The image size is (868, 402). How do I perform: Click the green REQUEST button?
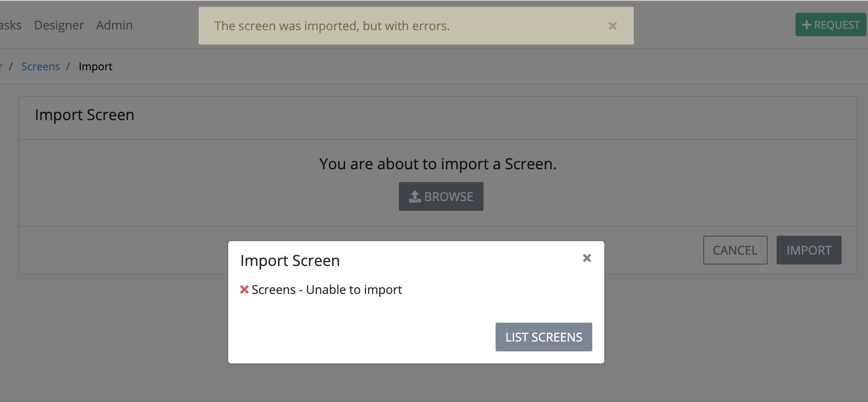pos(830,25)
